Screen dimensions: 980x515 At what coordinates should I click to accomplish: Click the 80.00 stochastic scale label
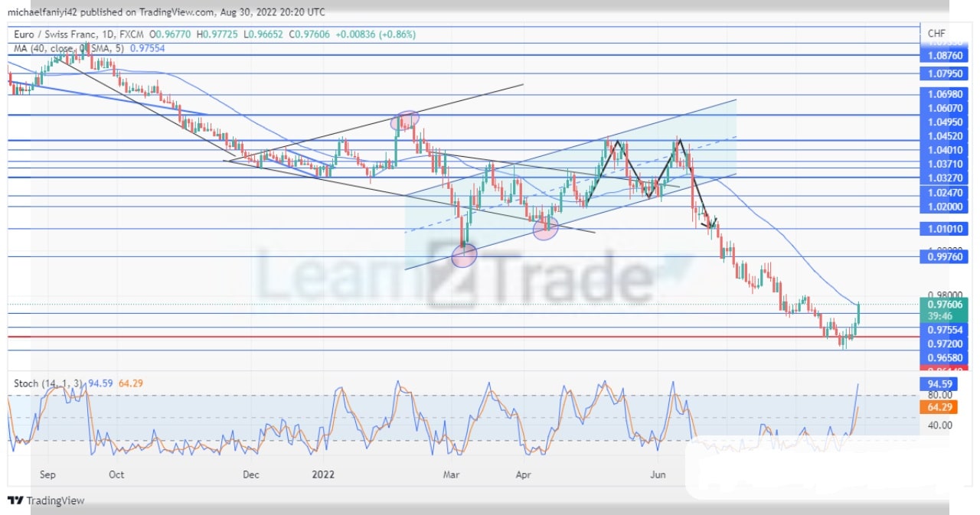tap(939, 395)
